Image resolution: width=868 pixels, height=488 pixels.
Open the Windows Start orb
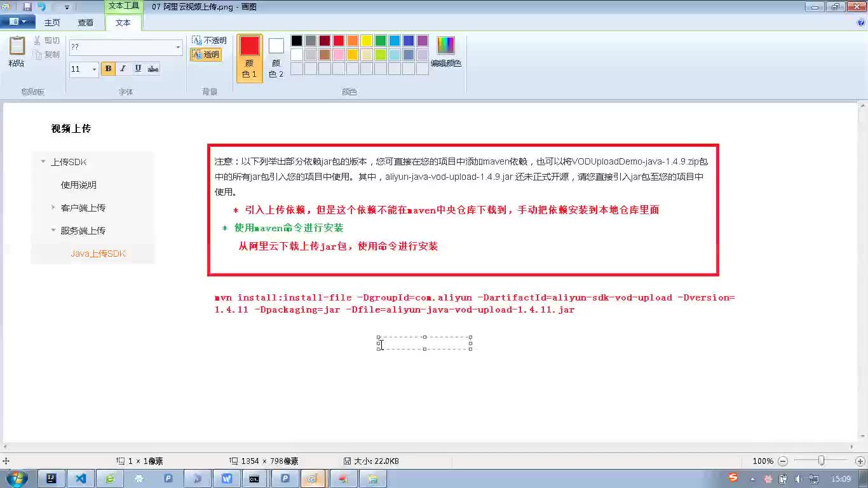coord(16,478)
